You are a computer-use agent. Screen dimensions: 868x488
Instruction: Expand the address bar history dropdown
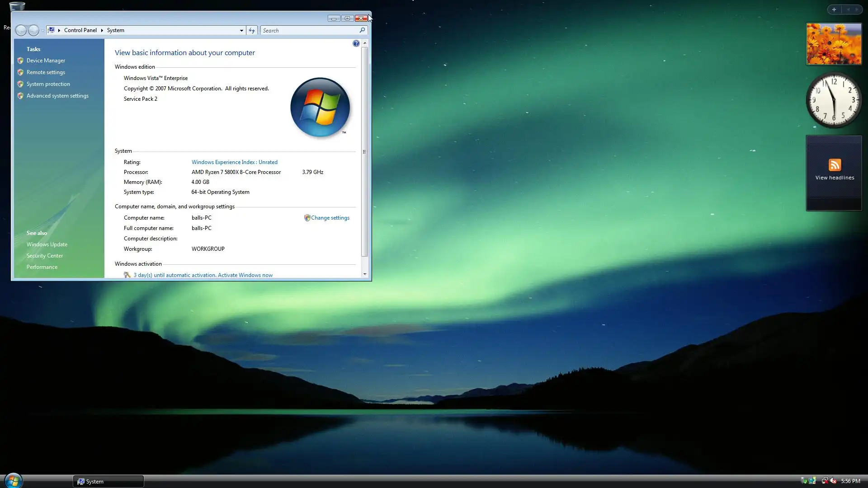tap(241, 30)
